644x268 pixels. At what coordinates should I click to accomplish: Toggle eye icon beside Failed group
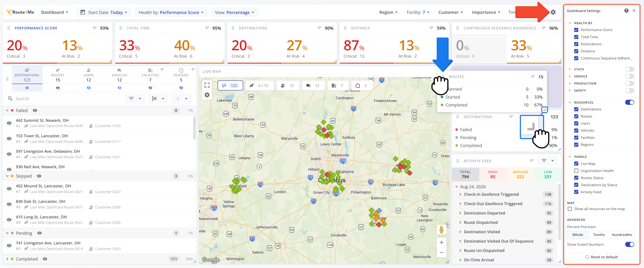pos(35,110)
